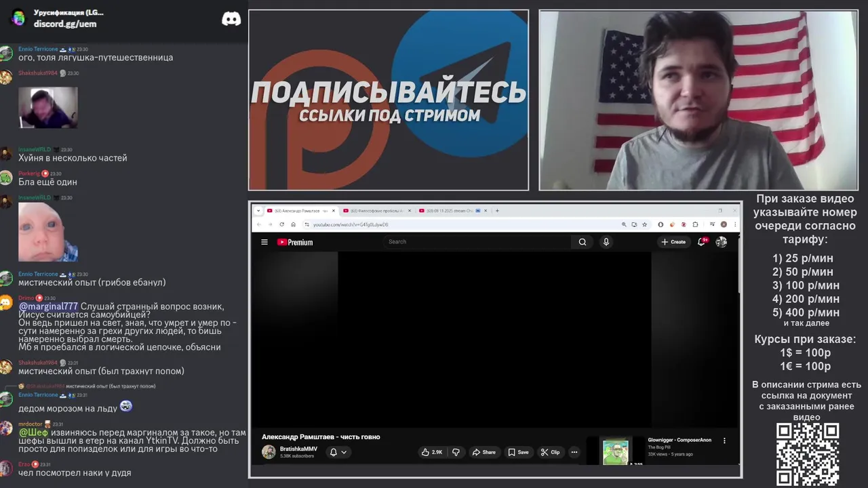868x488 pixels.
Task: Click username Drimo in chat
Action: tap(26, 298)
